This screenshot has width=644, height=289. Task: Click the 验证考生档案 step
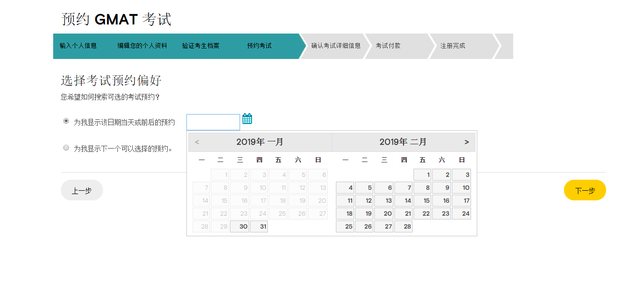201,46
